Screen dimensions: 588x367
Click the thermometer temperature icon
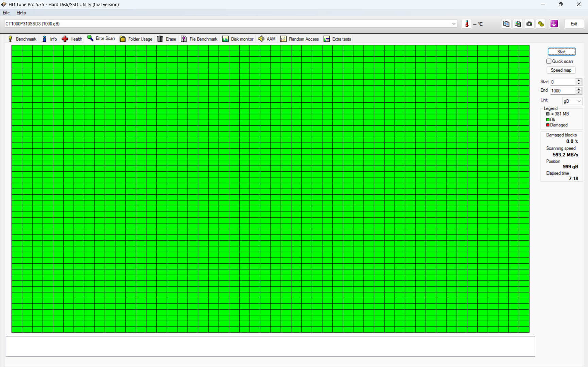point(467,24)
